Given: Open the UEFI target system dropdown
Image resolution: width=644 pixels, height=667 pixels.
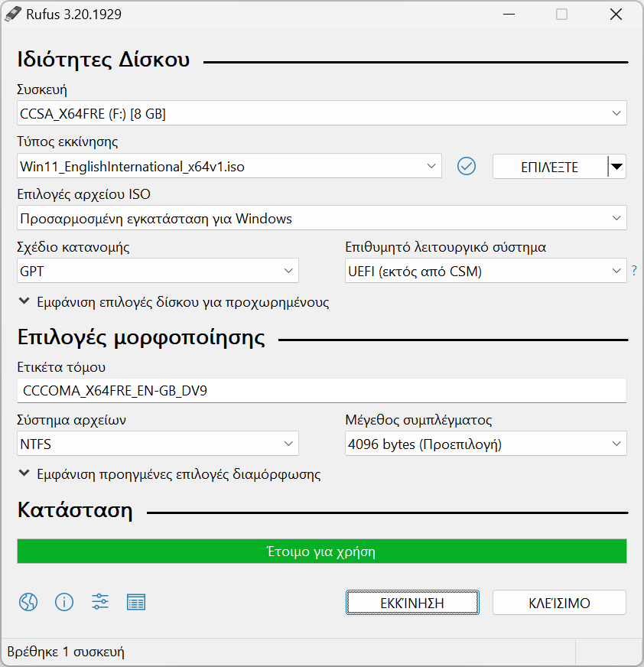Looking at the screenshot, I should (486, 271).
